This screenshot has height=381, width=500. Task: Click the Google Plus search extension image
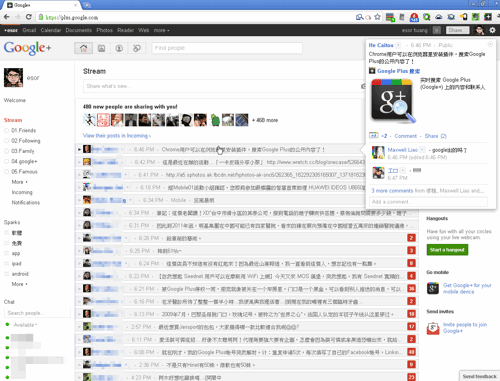(393, 101)
